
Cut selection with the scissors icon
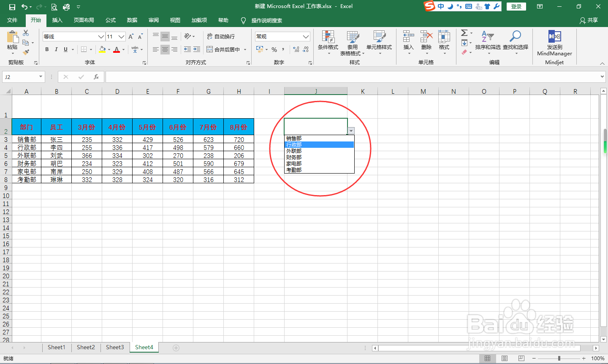26,33
